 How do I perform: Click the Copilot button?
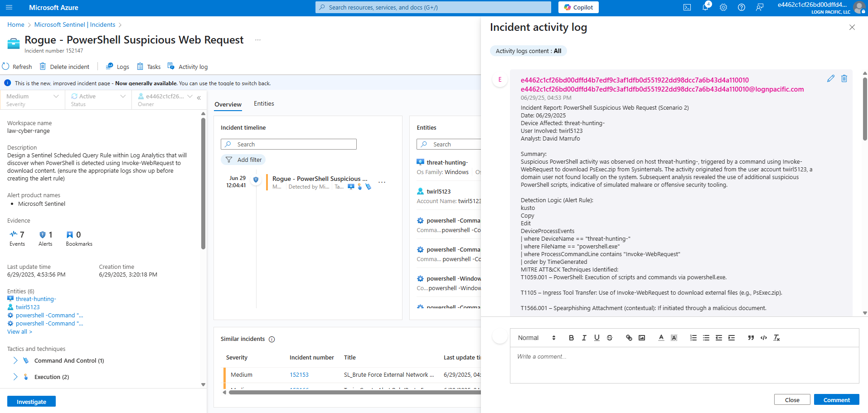coord(578,7)
